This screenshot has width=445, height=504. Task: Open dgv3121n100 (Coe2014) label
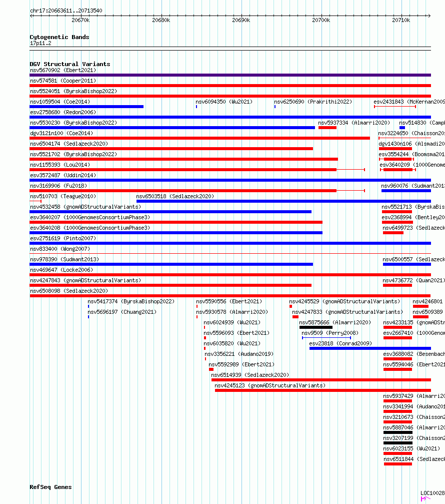tap(61, 133)
